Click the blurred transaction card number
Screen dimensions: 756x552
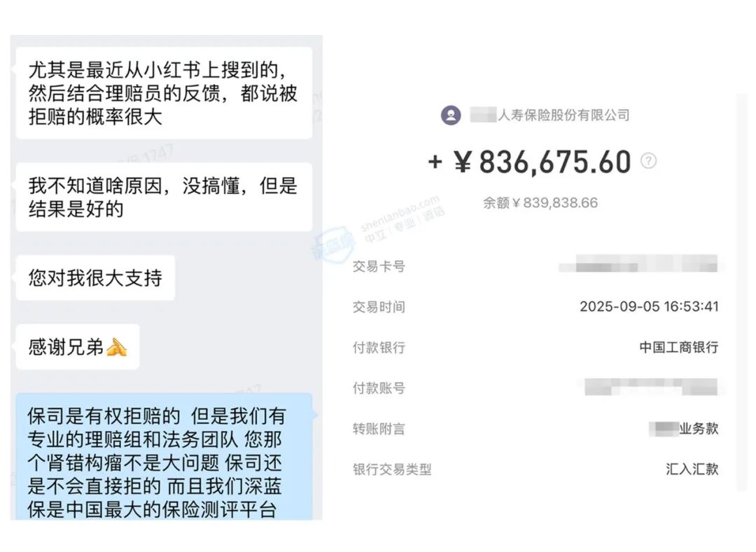(x=638, y=265)
